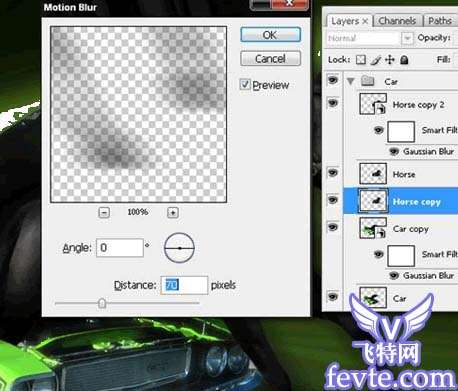Click the lock transparent pixels icon

click(x=361, y=60)
